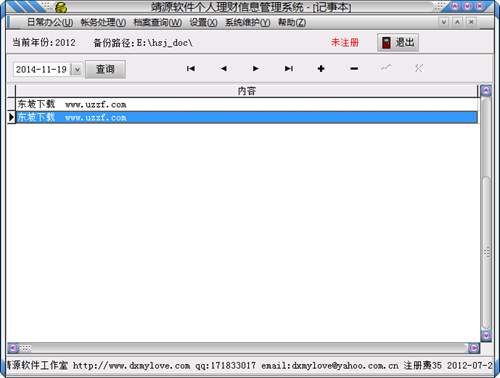The height and width of the screenshot is (378, 500).
Task: Click the application logo icon in title bar
Action: (x=61, y=7)
